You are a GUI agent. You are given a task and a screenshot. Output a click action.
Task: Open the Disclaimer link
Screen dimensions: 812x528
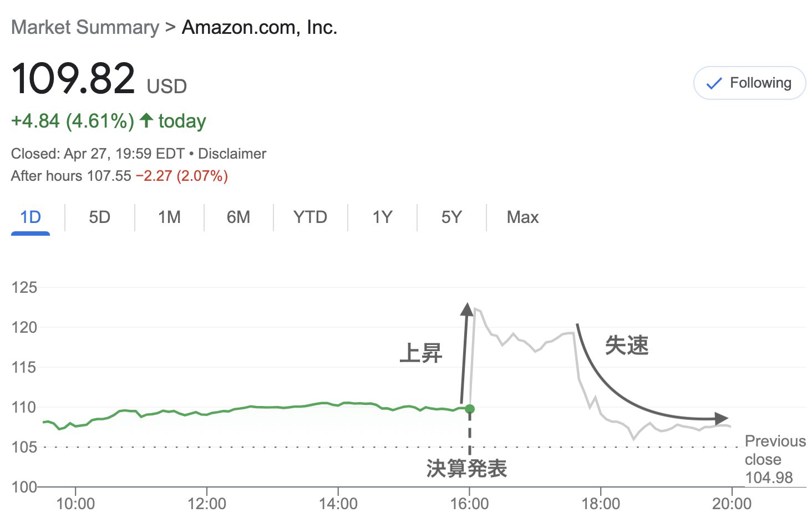click(232, 154)
